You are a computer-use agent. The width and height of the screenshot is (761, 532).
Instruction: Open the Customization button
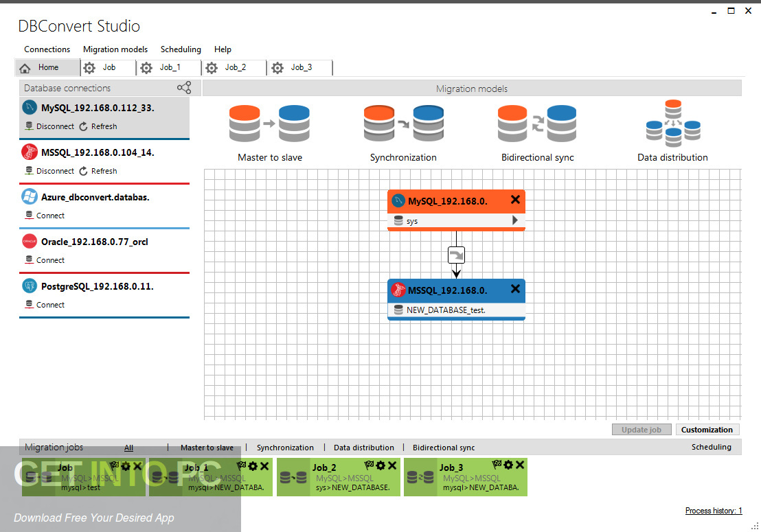(707, 430)
